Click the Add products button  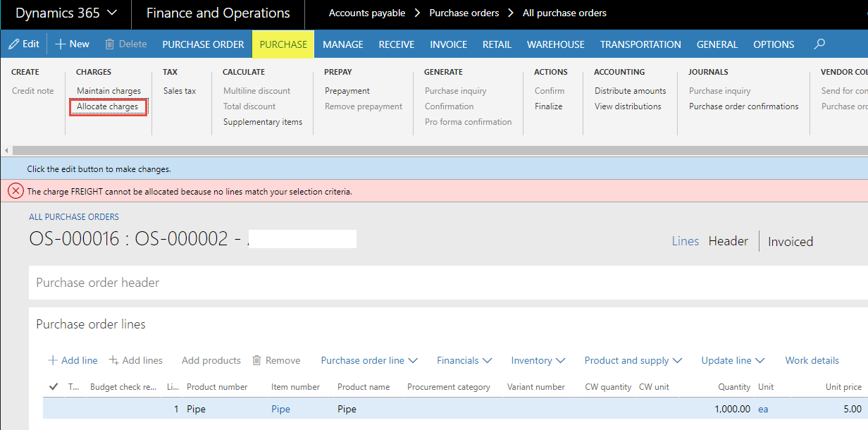[211, 360]
